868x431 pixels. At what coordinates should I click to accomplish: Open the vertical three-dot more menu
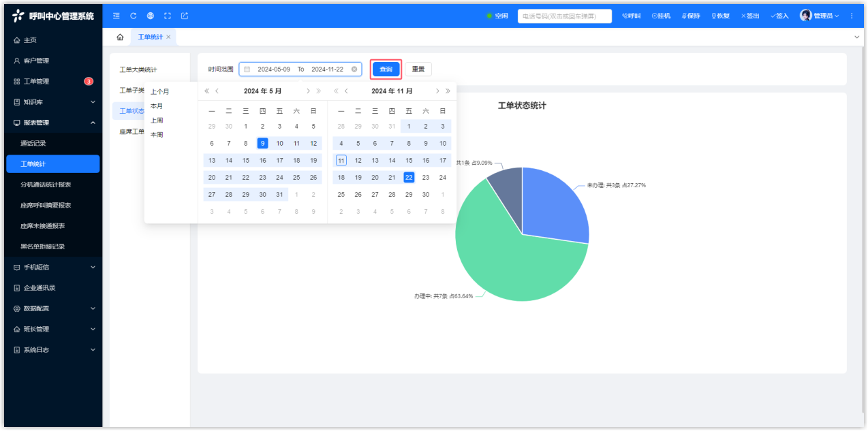[851, 16]
